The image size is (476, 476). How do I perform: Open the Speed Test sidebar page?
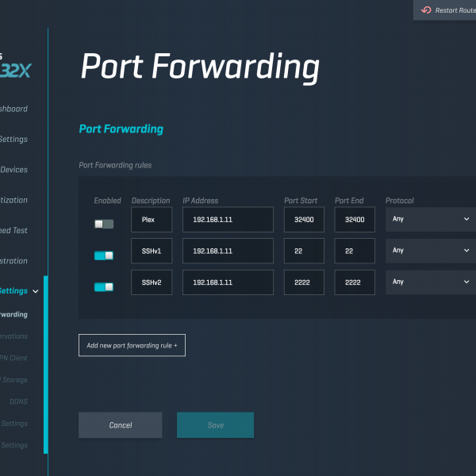point(14,230)
